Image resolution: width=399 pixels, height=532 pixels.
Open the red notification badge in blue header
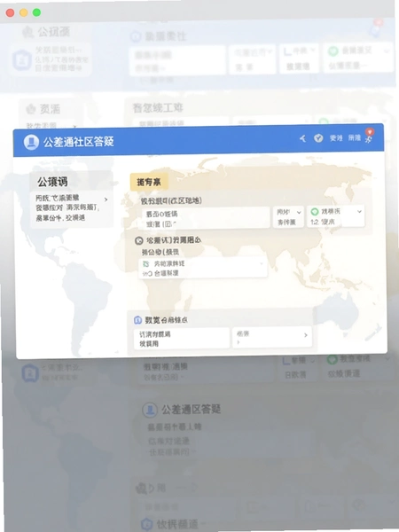pos(370,131)
